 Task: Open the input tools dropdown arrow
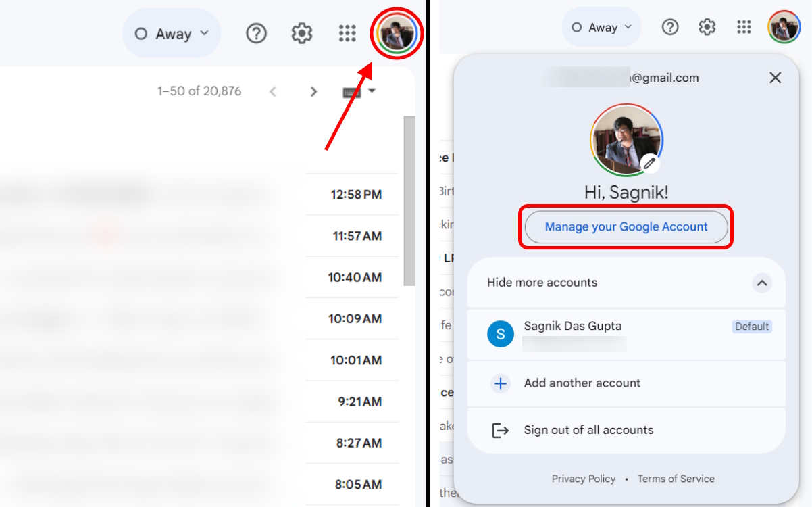coord(372,91)
